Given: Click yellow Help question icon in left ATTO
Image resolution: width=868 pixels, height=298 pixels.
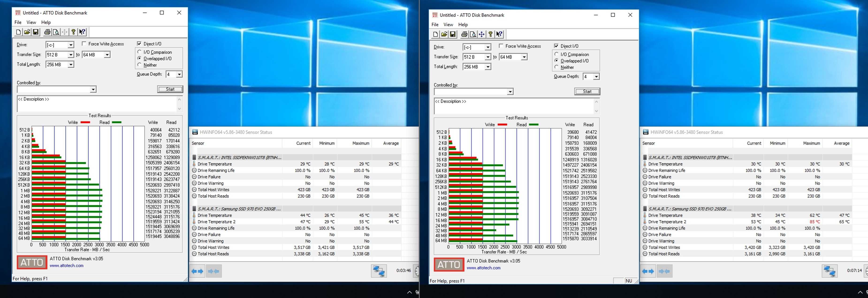Looking at the screenshot, I should tap(73, 32).
